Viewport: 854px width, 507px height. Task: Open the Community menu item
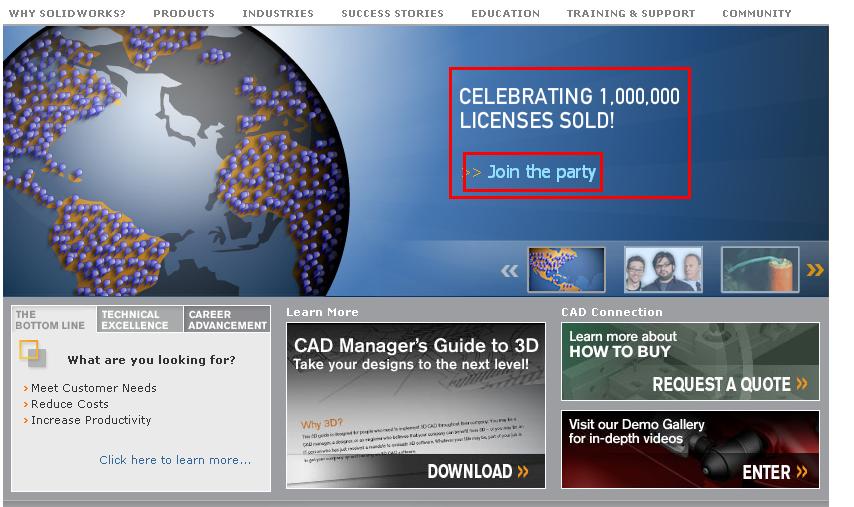point(757,13)
